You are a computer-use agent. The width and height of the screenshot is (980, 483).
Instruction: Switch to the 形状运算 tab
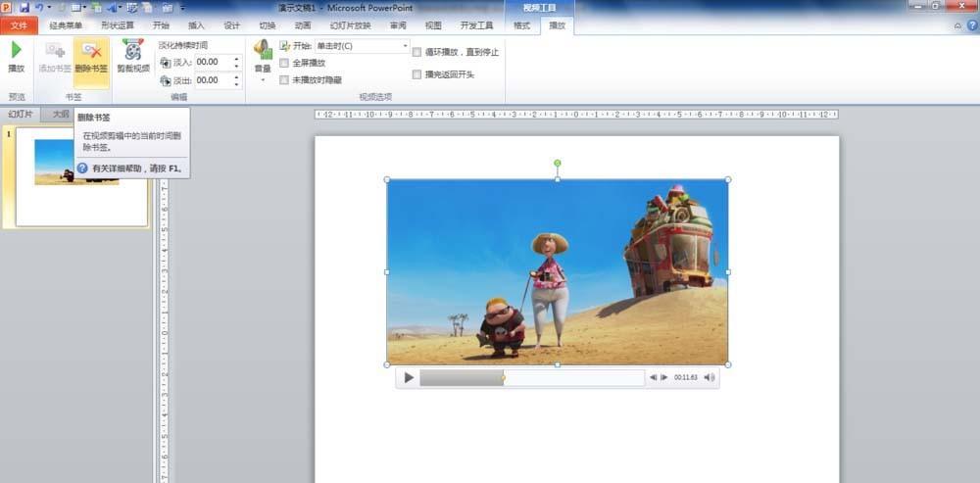pos(118,25)
